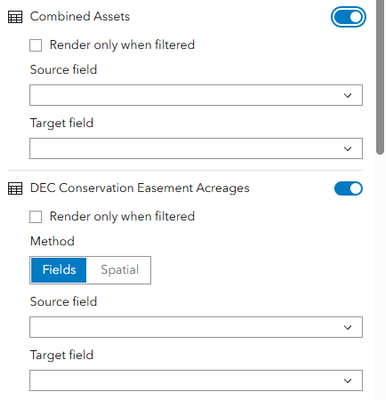The image size is (386, 400).
Task: Click the DEC Conservation Easement Acreages title
Action: [140, 188]
